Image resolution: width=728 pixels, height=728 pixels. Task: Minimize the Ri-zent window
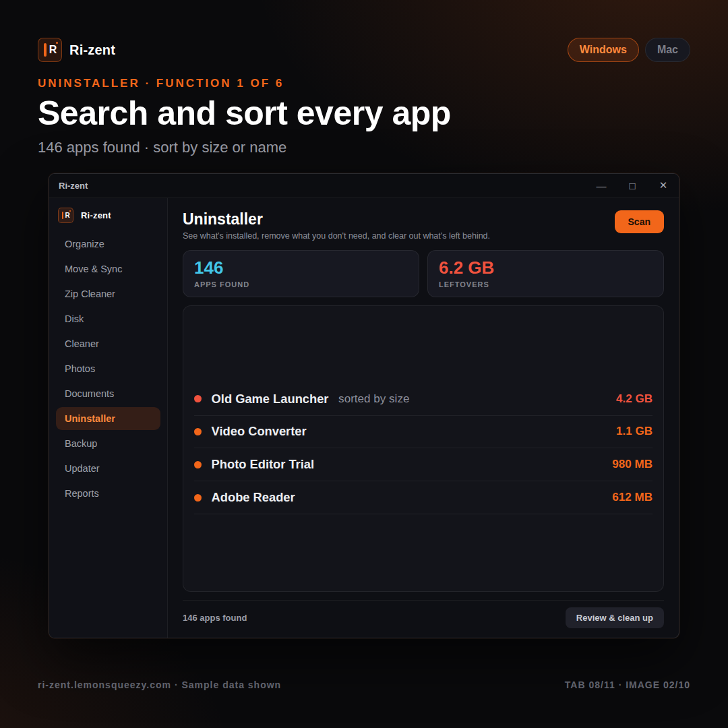601,186
